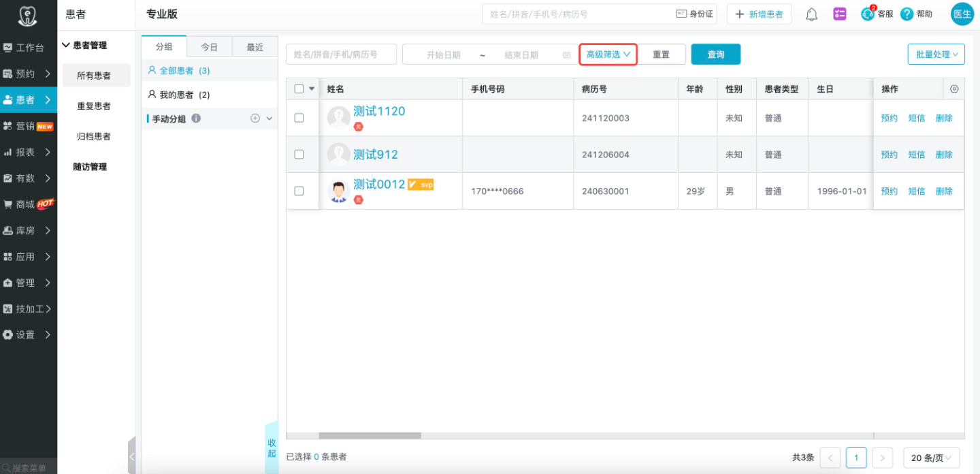Open the 商城 shop menu
The image size is (980, 474).
click(29, 204)
